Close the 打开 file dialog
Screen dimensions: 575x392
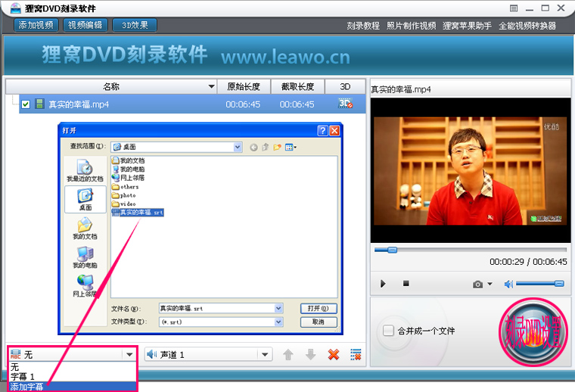click(x=334, y=131)
